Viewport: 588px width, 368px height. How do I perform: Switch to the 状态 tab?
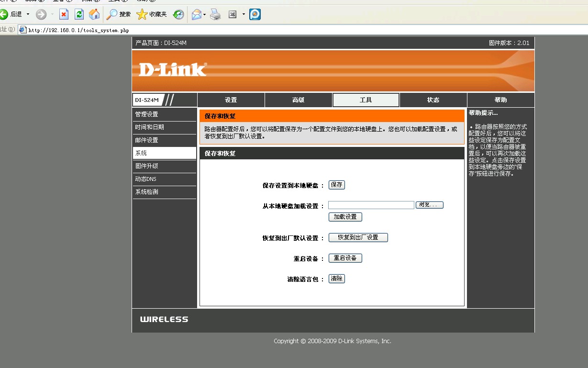(x=433, y=100)
